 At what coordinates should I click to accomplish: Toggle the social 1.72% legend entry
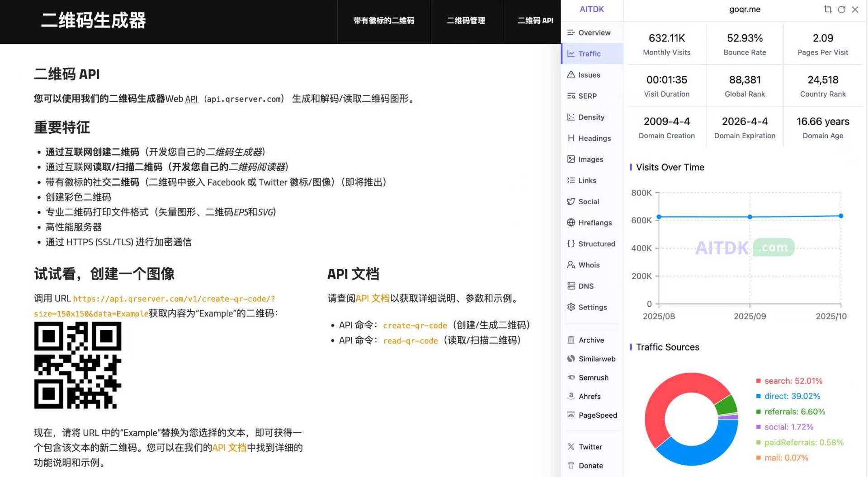click(785, 427)
